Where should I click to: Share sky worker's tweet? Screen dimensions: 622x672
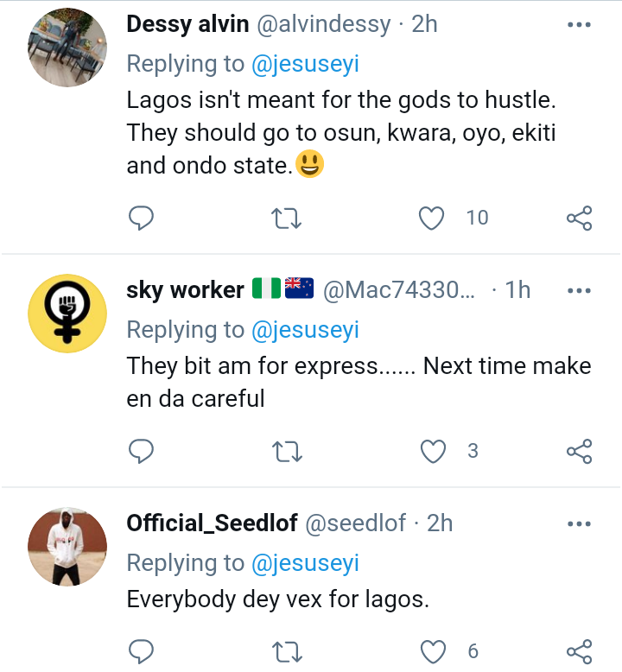[x=580, y=451]
